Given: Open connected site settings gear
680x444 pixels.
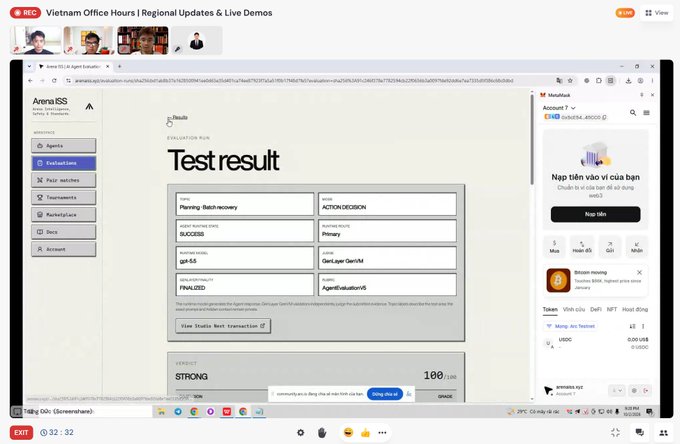Looking at the screenshot, I should [634, 391].
